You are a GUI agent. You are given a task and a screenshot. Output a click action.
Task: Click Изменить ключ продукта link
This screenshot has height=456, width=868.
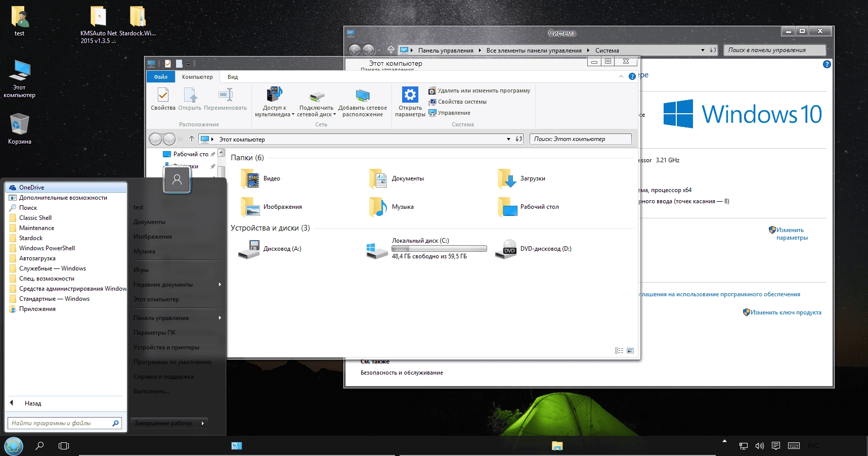tap(782, 312)
